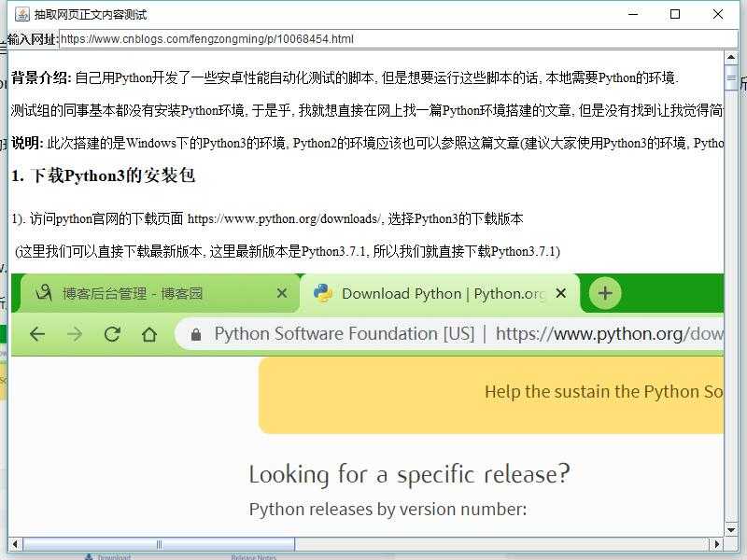
Task: Click the browser forward arrow icon
Action: (x=75, y=334)
